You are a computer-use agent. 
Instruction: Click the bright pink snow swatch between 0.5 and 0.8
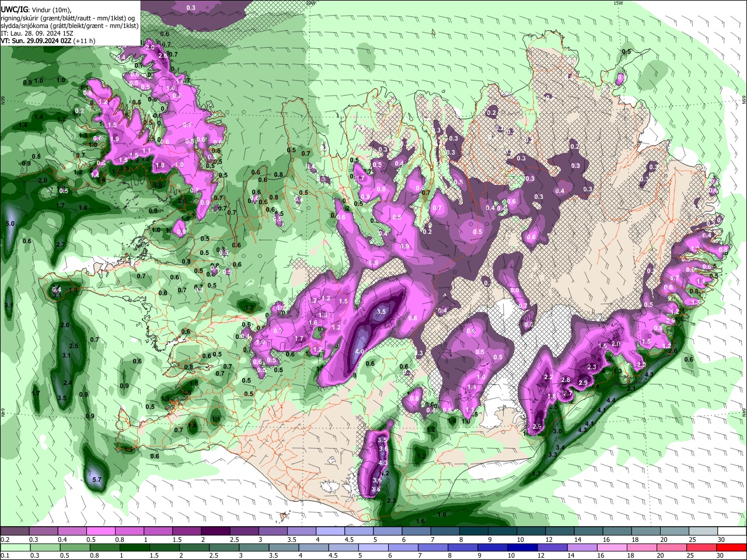[x=100, y=531]
